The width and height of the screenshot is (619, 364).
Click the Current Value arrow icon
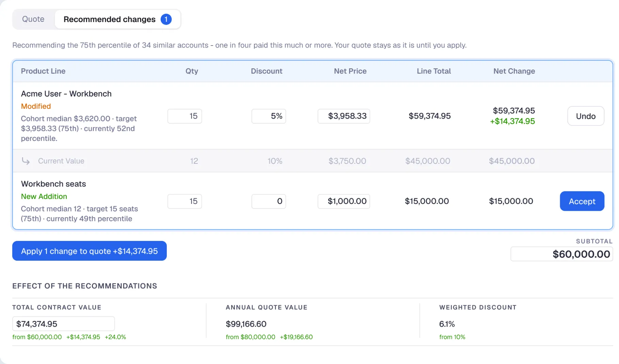coord(26,161)
